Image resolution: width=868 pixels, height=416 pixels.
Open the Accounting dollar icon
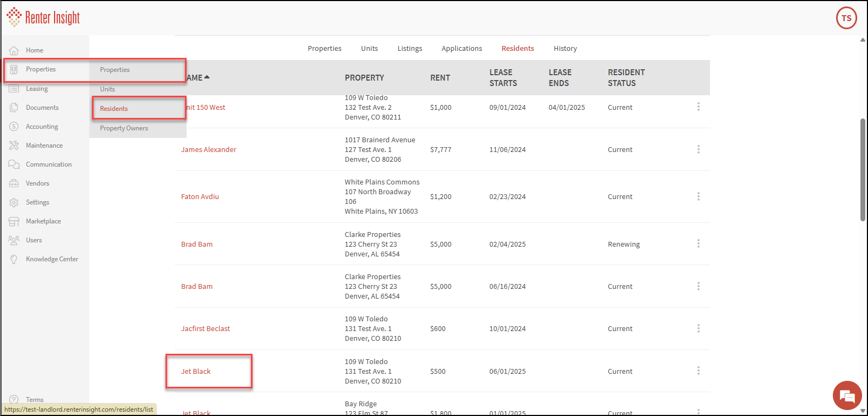14,127
